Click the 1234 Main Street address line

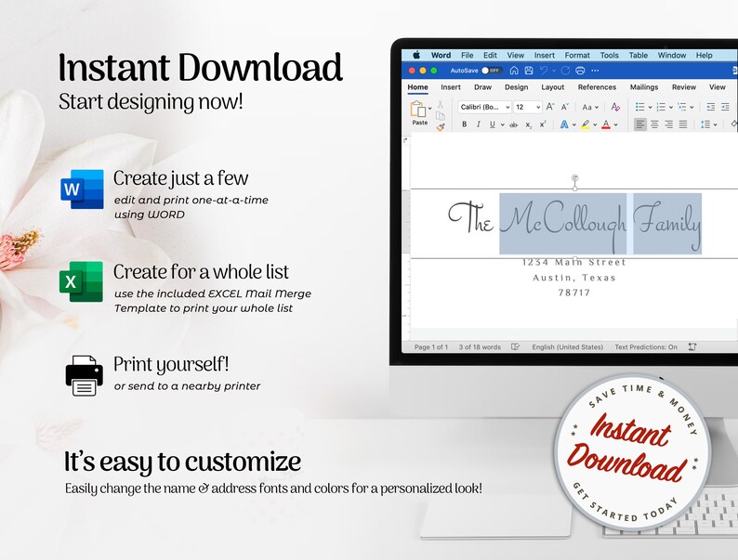pos(574,263)
